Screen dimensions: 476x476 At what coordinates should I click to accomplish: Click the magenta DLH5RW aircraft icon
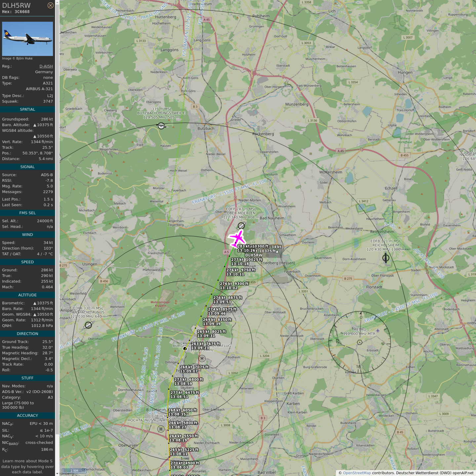(237, 238)
